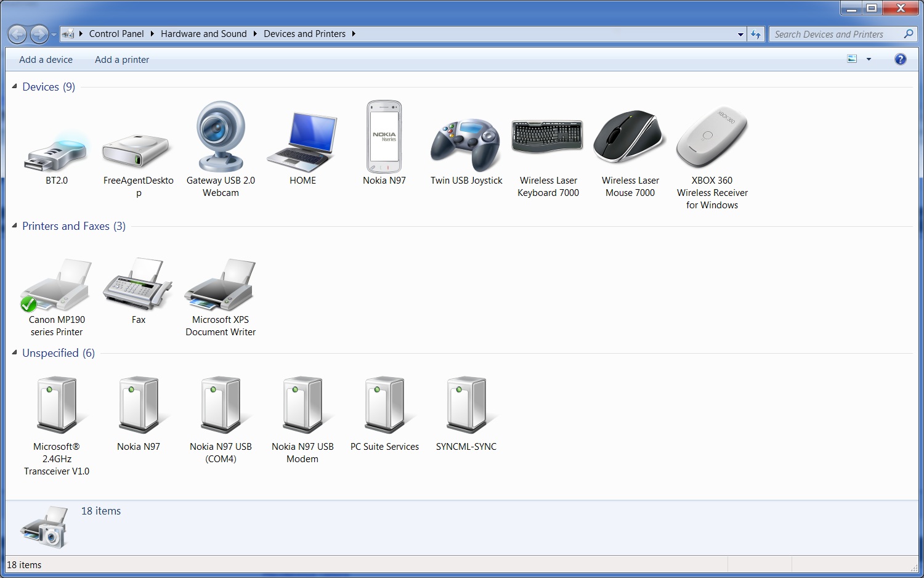The width and height of the screenshot is (924, 578).
Task: Click the Twin USB Joystick gamepad icon
Action: [466, 145]
